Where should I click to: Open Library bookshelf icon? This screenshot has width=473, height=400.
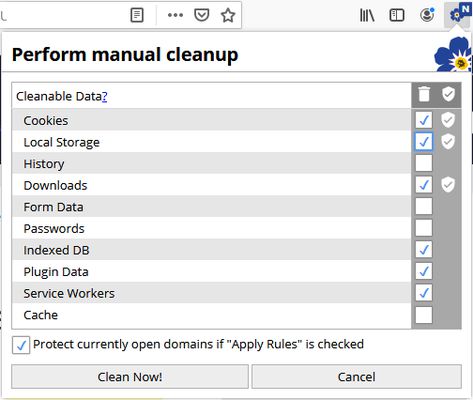click(367, 15)
